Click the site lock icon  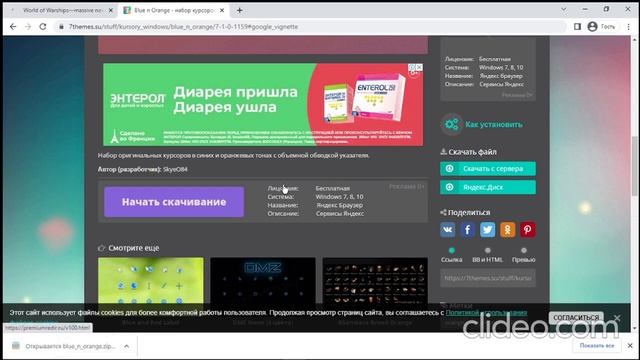click(x=61, y=27)
